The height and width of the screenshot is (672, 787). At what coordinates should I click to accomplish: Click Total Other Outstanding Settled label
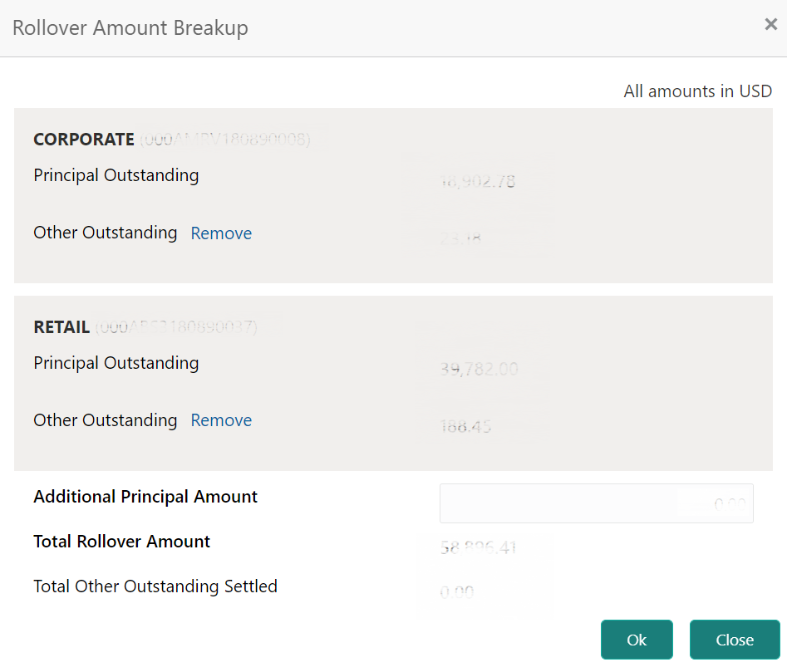point(155,586)
